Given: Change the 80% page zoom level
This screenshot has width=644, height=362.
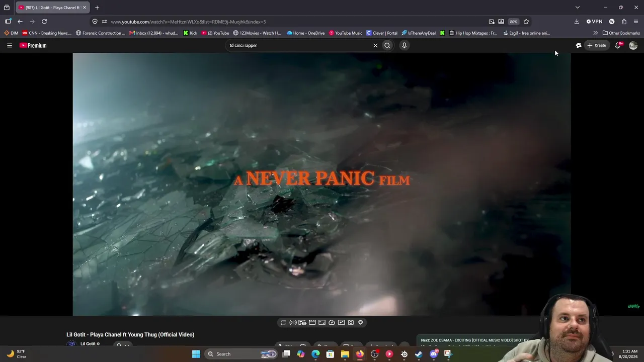Looking at the screenshot, I should [513, 22].
